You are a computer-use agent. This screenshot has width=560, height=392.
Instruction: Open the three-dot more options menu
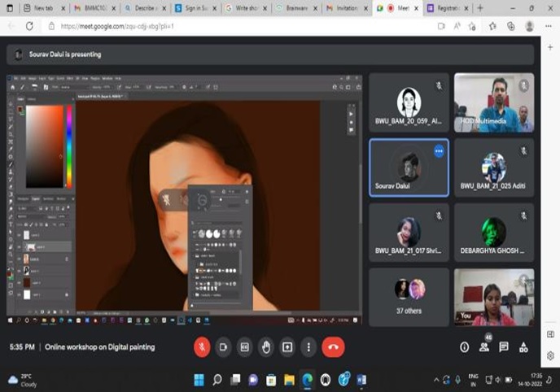(x=308, y=347)
